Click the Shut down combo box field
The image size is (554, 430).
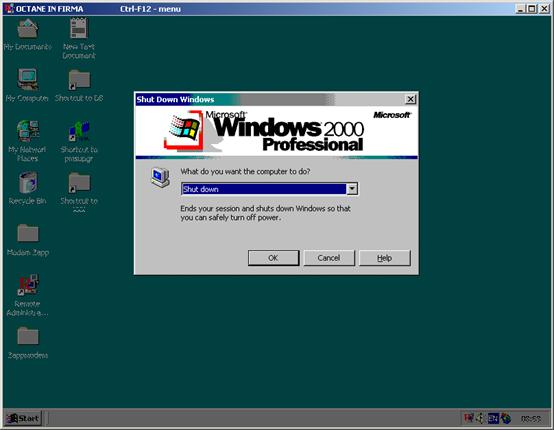[269, 189]
